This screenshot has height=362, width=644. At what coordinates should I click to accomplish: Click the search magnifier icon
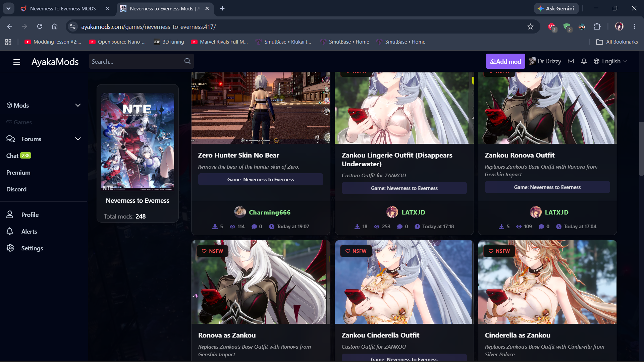tap(187, 61)
